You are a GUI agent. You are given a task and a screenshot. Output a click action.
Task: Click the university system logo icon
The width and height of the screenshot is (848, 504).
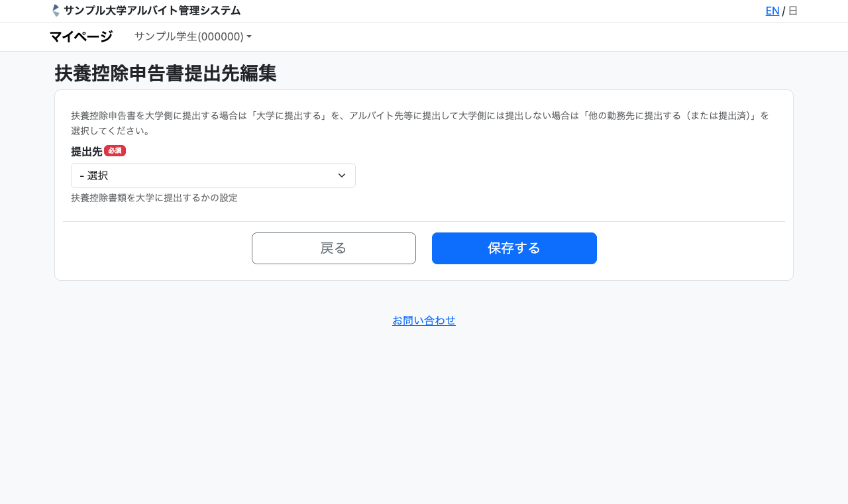point(56,11)
